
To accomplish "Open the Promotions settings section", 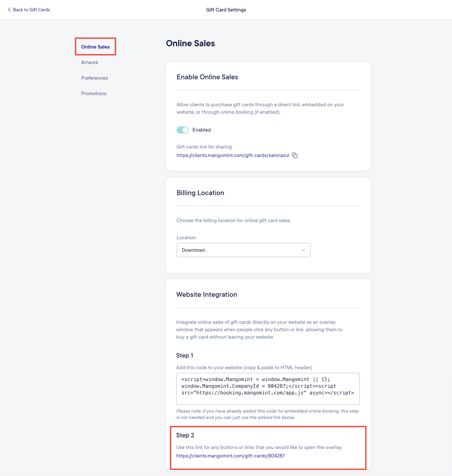I will point(94,93).
